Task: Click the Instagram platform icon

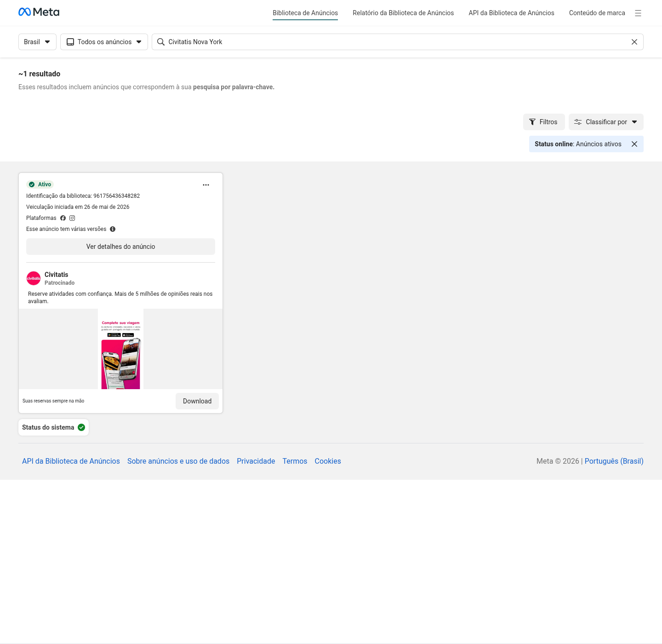Action: (x=72, y=218)
